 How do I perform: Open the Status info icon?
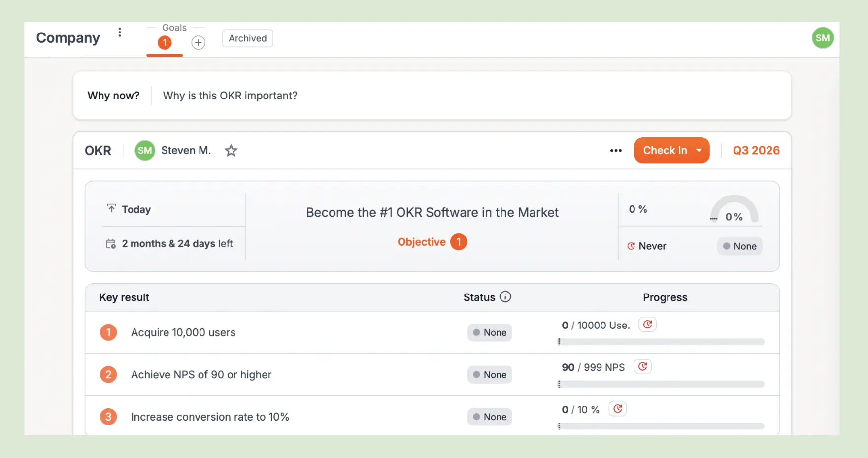pos(505,297)
